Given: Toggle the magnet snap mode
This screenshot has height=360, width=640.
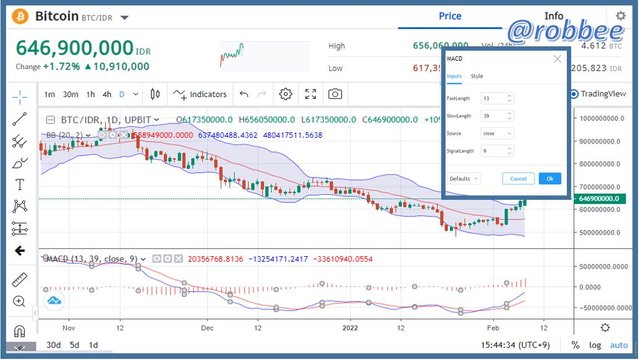Looking at the screenshot, I should 19,331.
